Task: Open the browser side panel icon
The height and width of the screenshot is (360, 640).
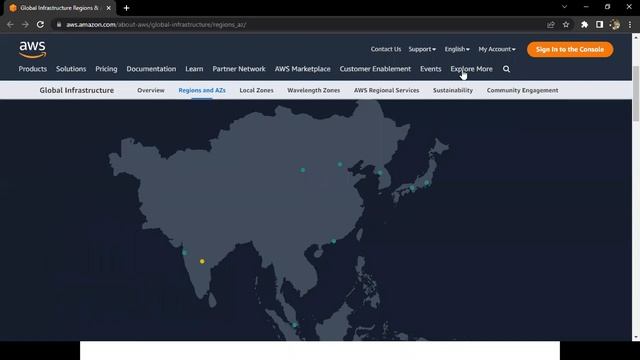Action: tap(599, 24)
